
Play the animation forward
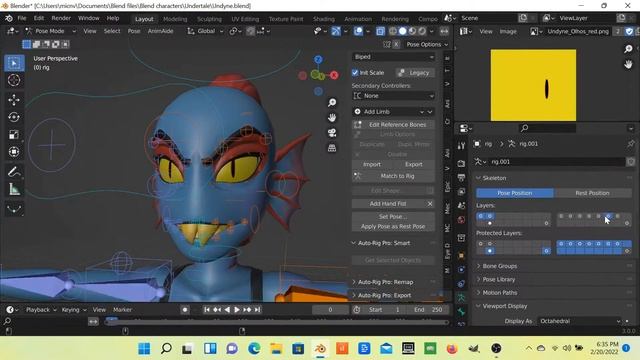[237, 310]
